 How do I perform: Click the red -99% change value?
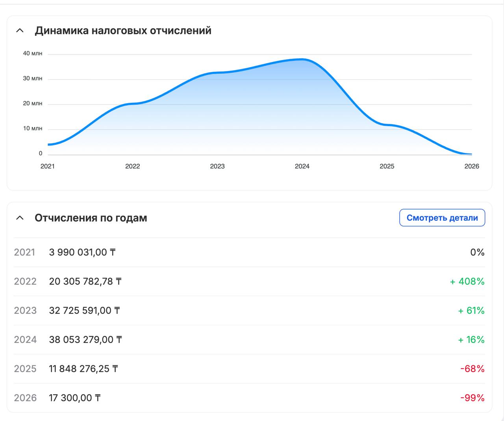tap(472, 398)
